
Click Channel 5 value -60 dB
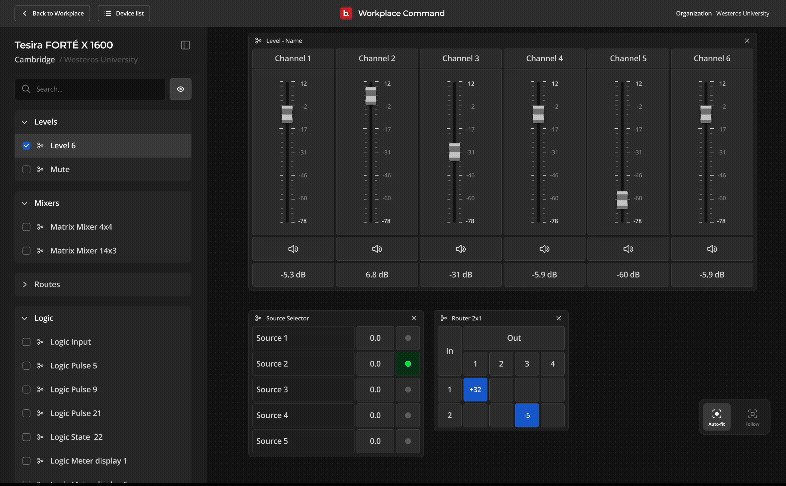click(x=628, y=275)
